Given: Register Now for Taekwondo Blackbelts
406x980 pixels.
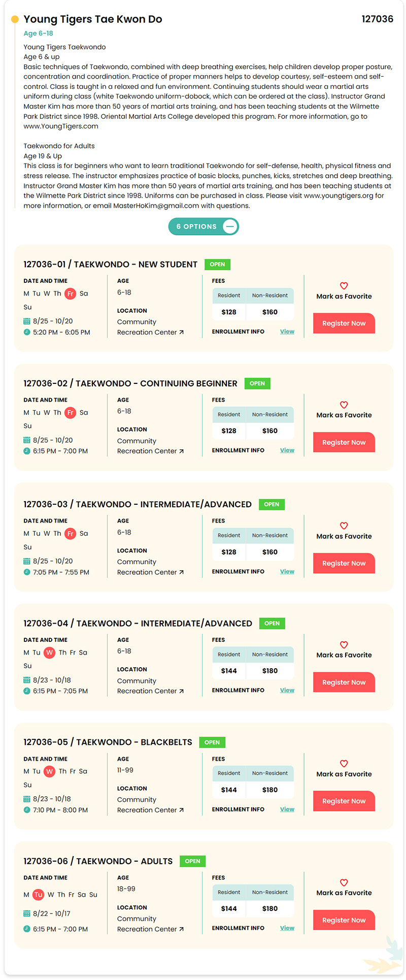Looking at the screenshot, I should (344, 801).
